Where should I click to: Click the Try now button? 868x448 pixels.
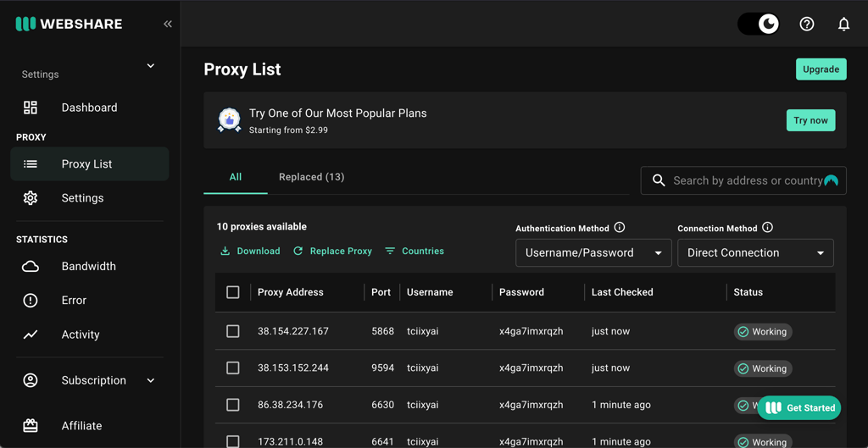[810, 120]
